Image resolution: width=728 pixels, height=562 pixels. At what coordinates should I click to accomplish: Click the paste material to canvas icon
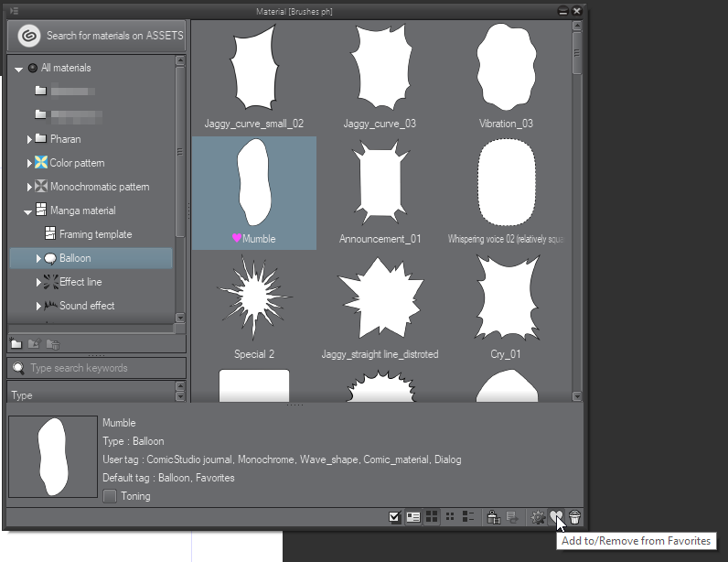point(493,517)
